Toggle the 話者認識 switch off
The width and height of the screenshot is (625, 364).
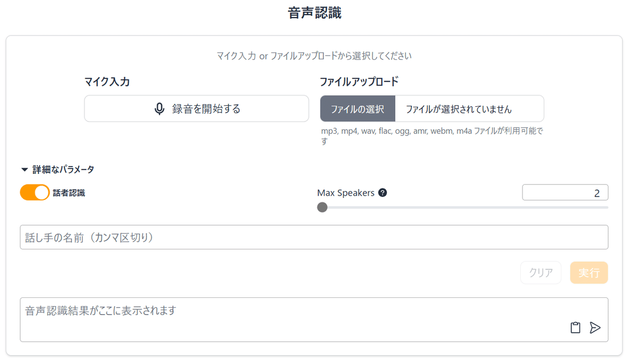[x=35, y=193]
